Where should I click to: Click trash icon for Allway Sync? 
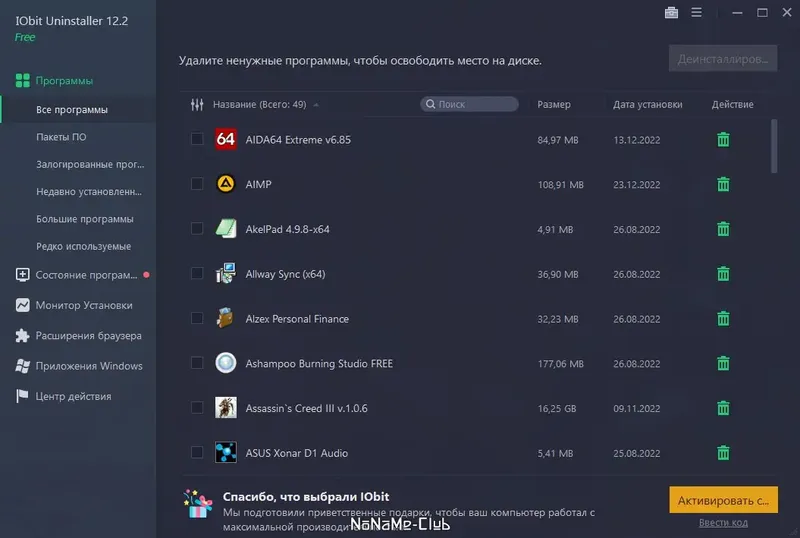[723, 274]
